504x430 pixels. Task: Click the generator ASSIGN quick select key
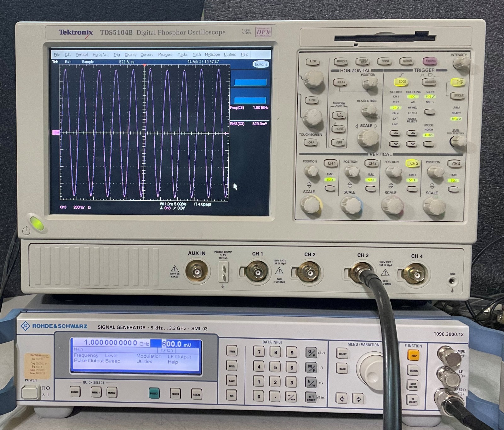point(75,392)
